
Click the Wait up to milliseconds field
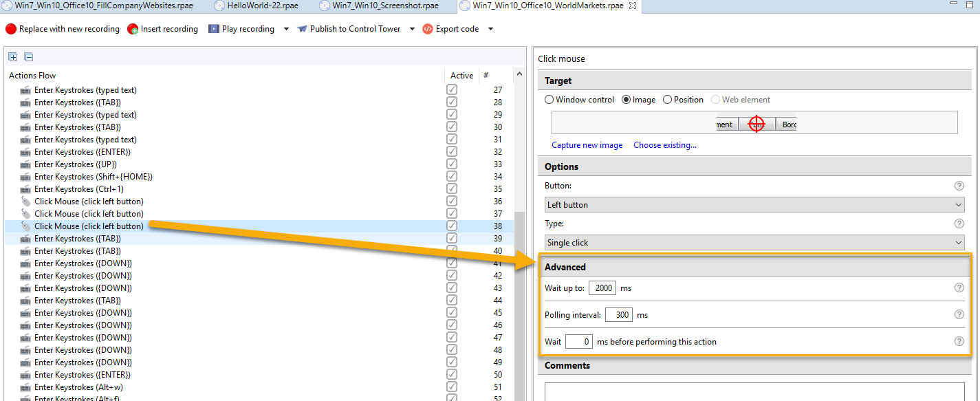pyautogui.click(x=602, y=288)
